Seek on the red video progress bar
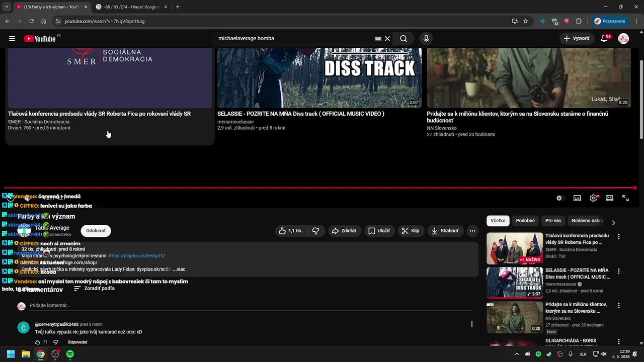 pyautogui.click(x=319, y=188)
